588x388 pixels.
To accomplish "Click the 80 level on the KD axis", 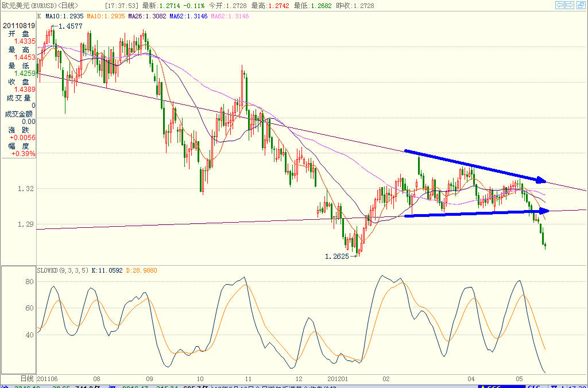I will [x=30, y=282].
